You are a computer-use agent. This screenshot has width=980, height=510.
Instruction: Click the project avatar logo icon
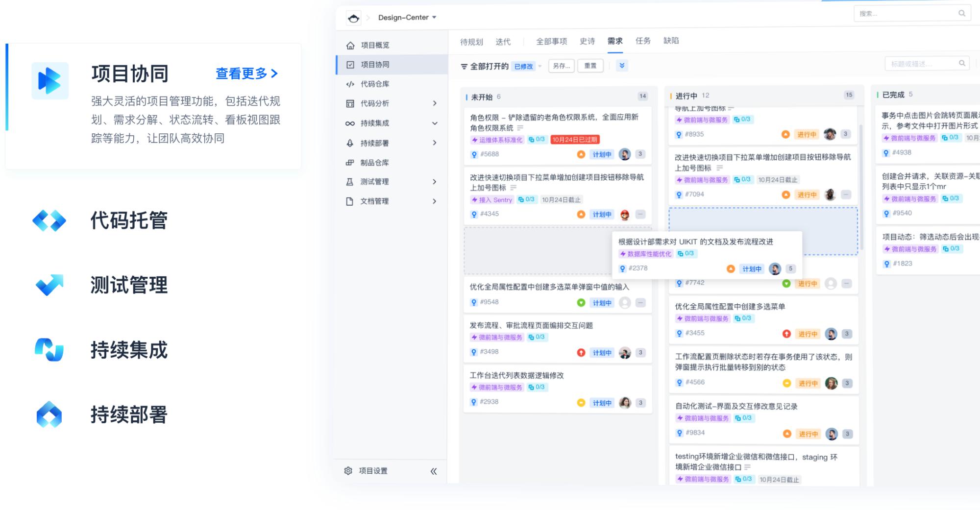pos(353,18)
